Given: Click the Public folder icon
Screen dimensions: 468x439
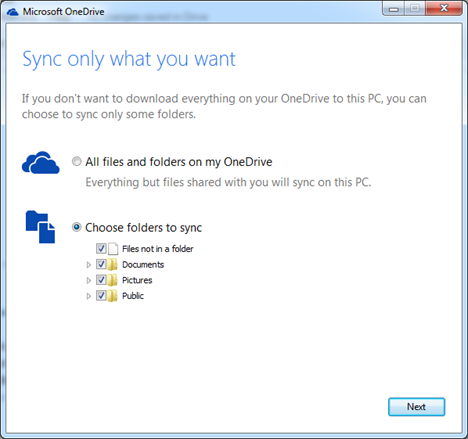Looking at the screenshot, I should (x=113, y=296).
